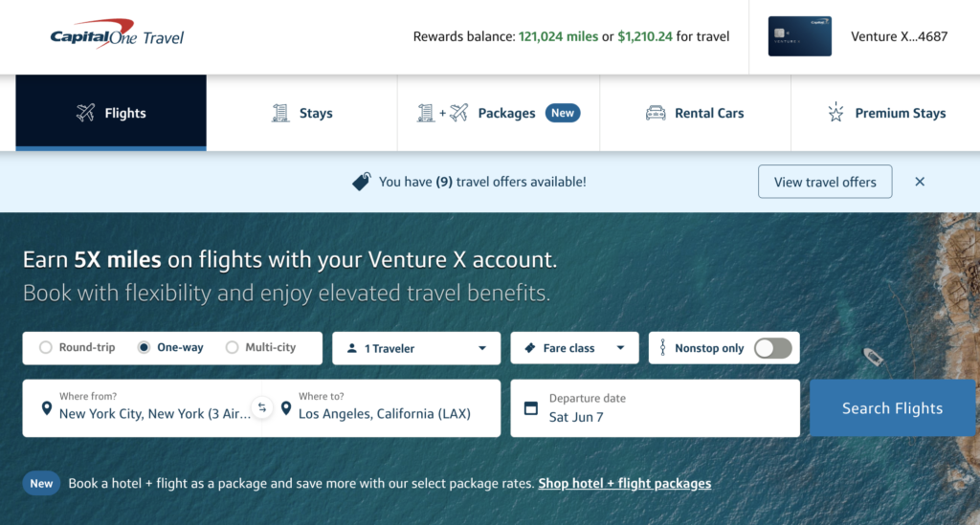Click the airplane icon in Flights tab
The width and height of the screenshot is (980, 525).
coord(86,113)
